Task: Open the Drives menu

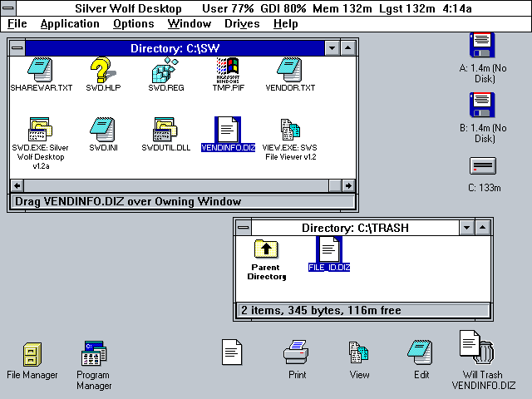Action: pyautogui.click(x=242, y=24)
